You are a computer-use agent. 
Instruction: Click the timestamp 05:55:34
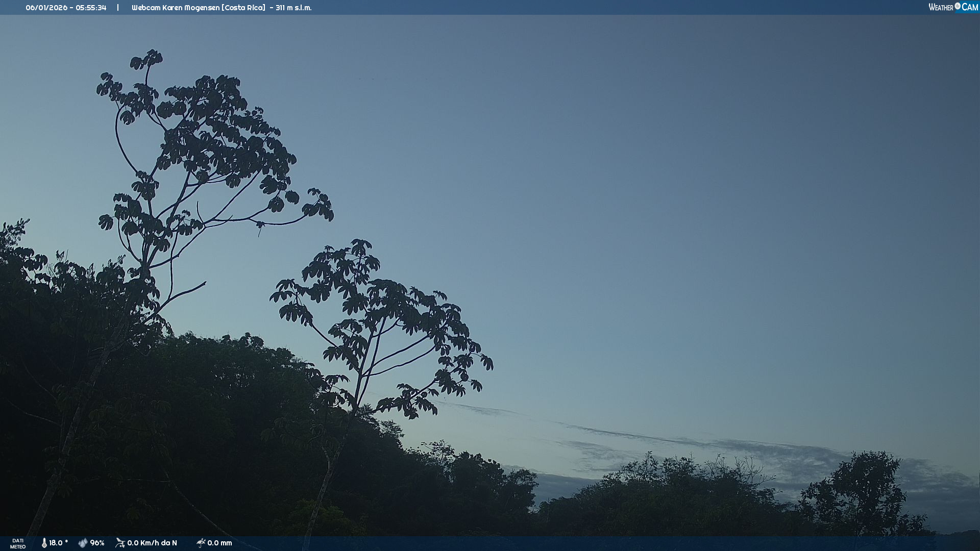pos(91,8)
